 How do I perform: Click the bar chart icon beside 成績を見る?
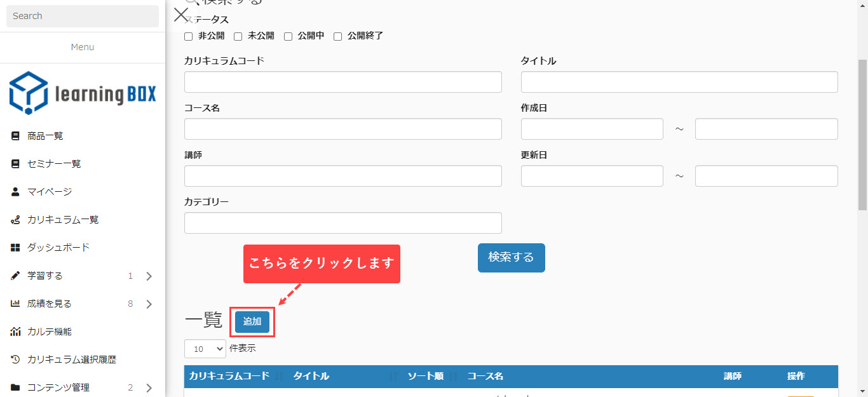pyautogui.click(x=16, y=304)
